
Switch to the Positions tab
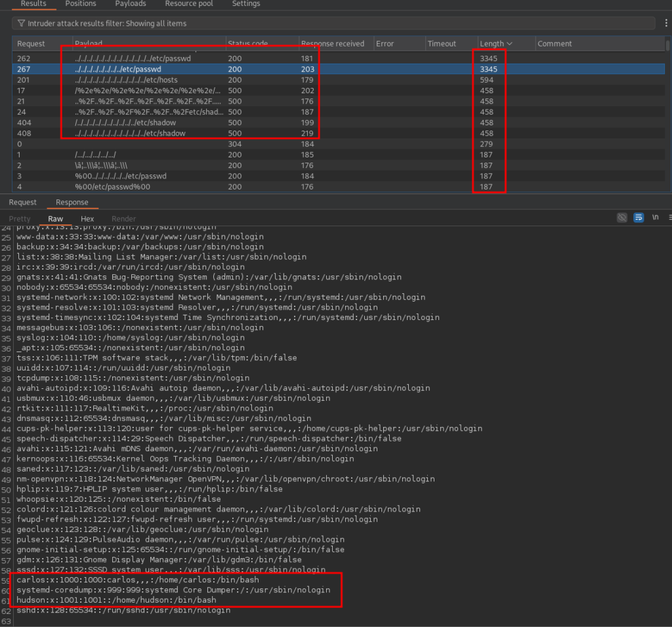click(81, 3)
